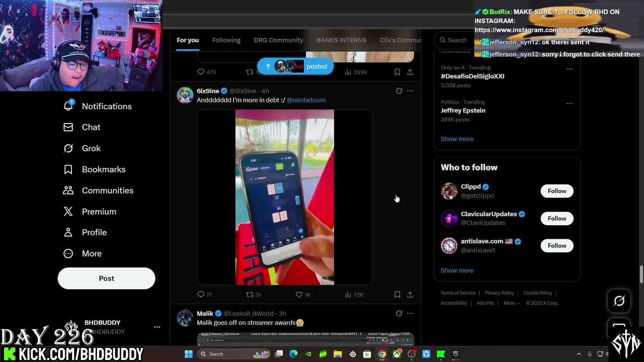
Task: Open BHDBUDDY account options menu
Action: tap(157, 327)
